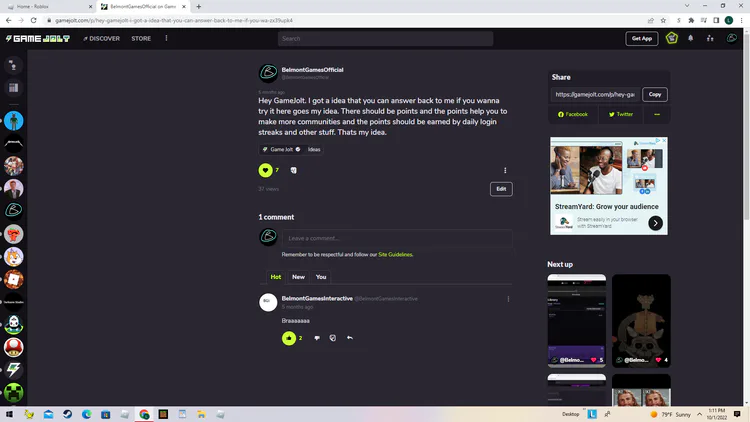Open the friends list icon

coord(710,38)
